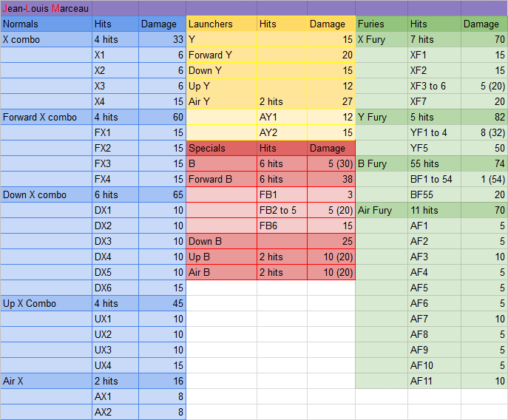
Task: Click the Air Fury cell
Action: coord(381,210)
